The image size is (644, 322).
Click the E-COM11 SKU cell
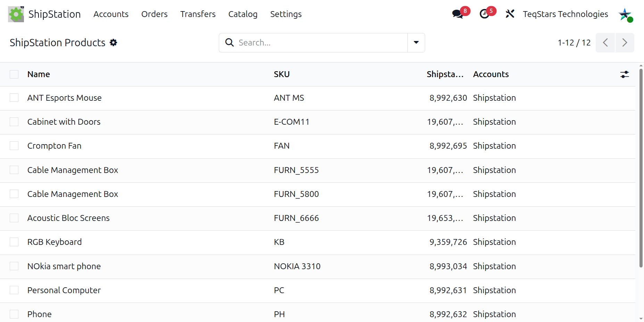point(291,122)
